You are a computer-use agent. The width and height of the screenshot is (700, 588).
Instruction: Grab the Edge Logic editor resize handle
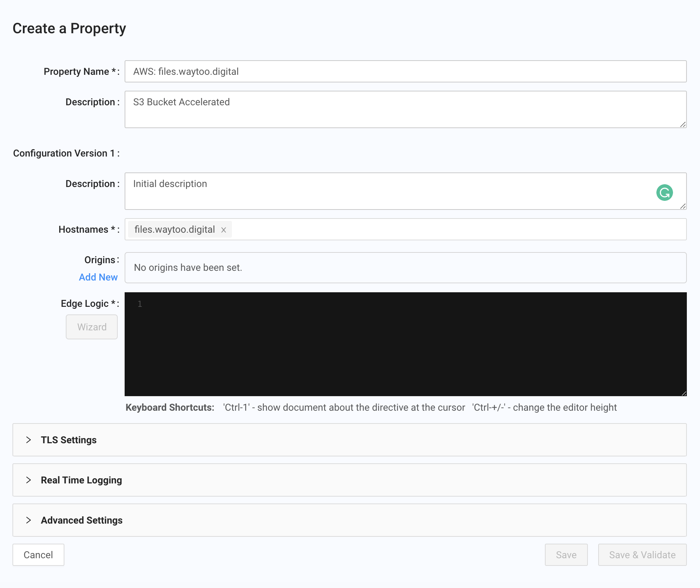point(684,393)
